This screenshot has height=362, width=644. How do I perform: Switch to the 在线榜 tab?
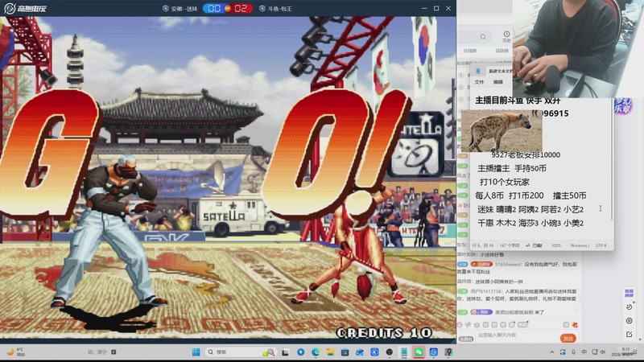[470, 51]
